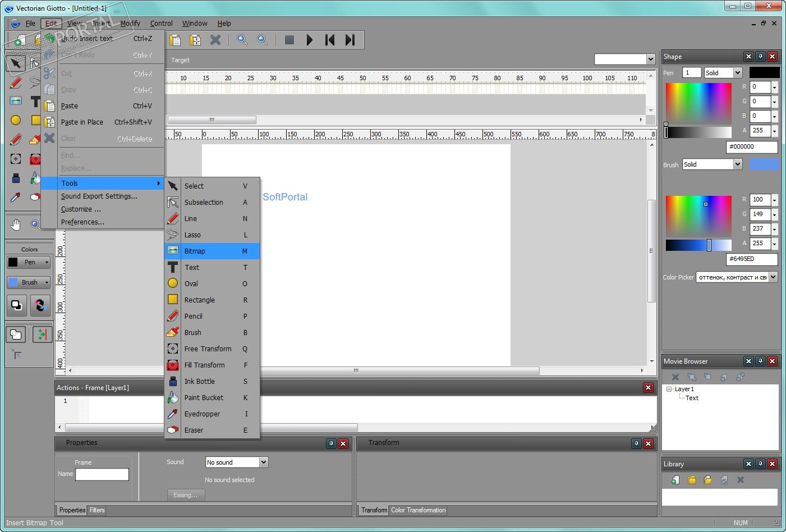786x532 pixels.
Task: Select Free Transform in the Tools submenu
Action: pyautogui.click(x=212, y=349)
